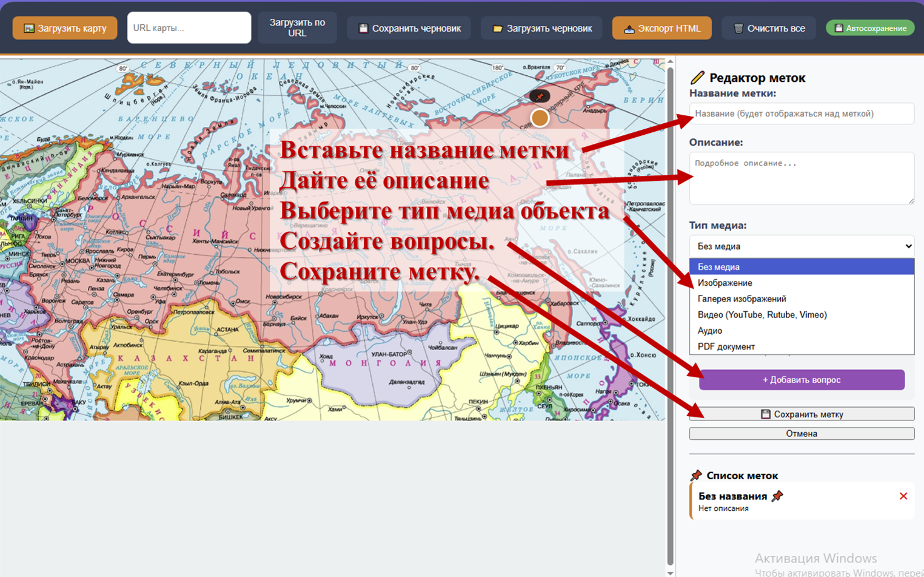924x577 pixels.
Task: Click the picture icon on "Загрузить карту"
Action: coord(28,29)
